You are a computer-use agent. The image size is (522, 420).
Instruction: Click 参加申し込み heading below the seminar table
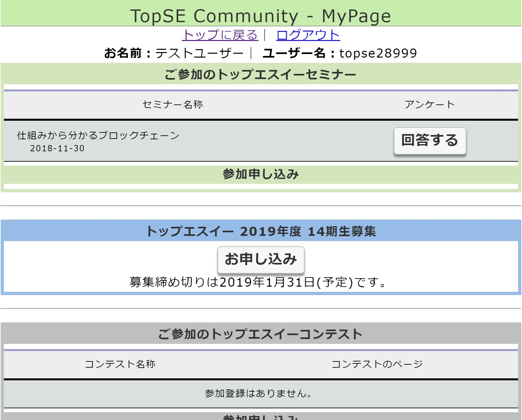click(260, 174)
